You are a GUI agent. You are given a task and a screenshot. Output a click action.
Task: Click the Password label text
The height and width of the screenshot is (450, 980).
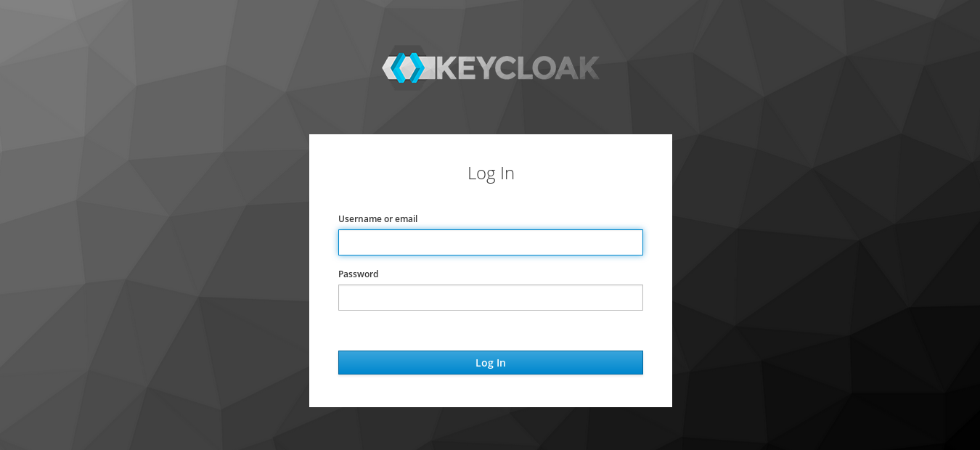pyautogui.click(x=358, y=274)
